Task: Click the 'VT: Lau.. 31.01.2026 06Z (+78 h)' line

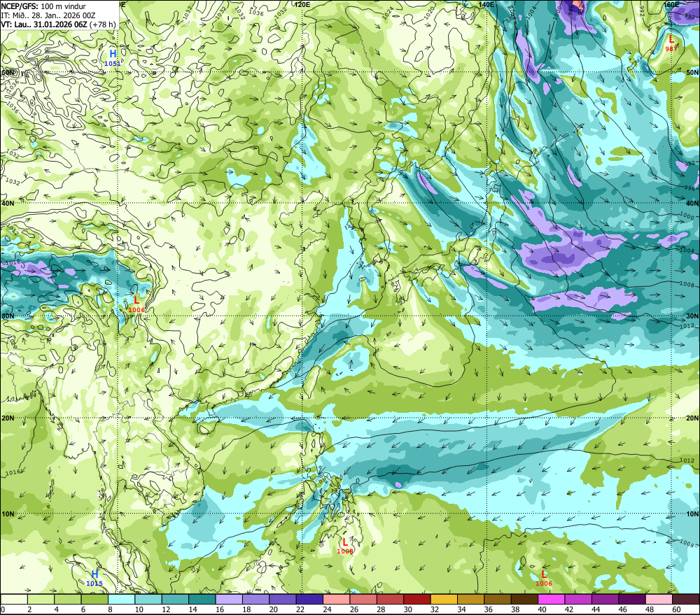Action: [59, 24]
